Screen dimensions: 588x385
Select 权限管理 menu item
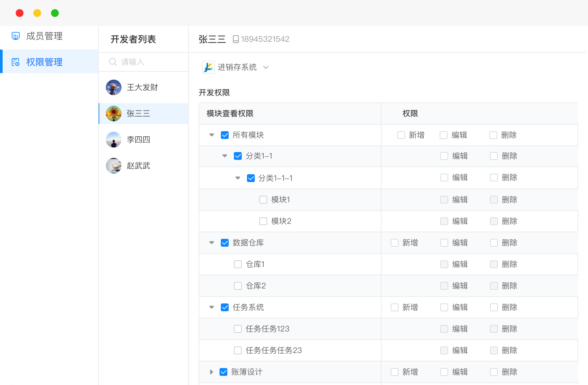(49, 61)
